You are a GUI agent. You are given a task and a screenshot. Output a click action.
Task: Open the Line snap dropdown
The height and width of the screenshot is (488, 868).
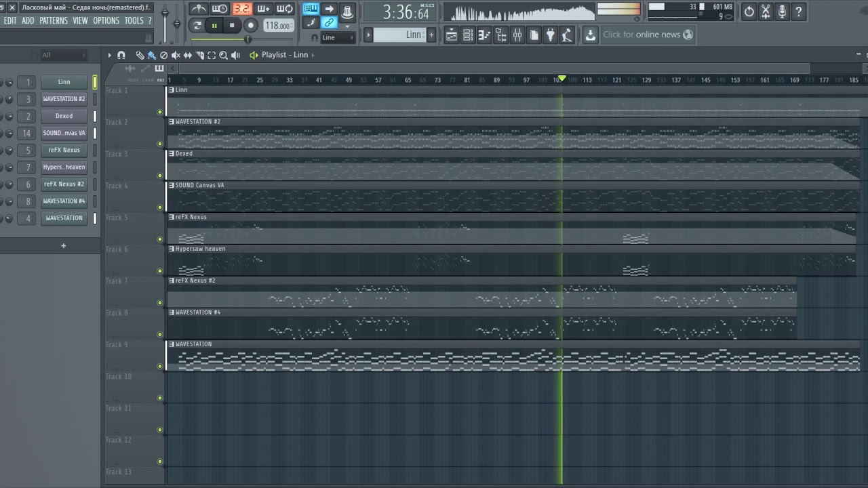338,38
